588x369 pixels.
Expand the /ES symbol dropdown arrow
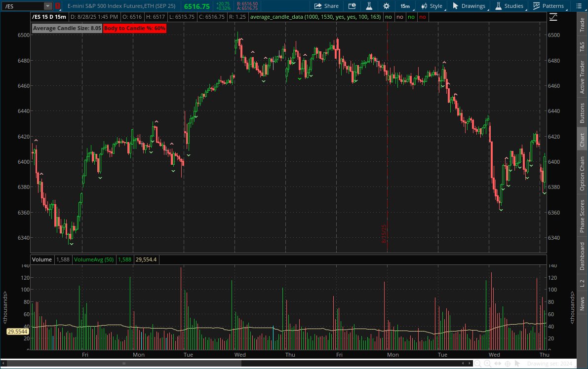click(x=47, y=6)
